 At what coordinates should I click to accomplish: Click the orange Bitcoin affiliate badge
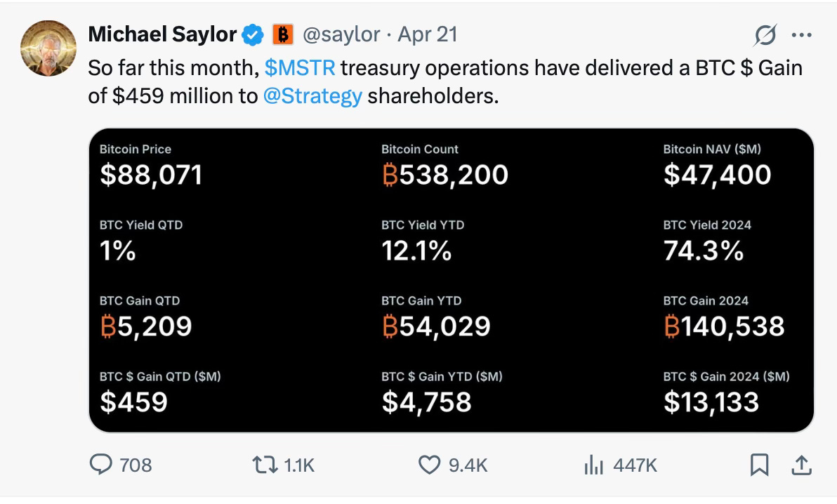tap(282, 34)
